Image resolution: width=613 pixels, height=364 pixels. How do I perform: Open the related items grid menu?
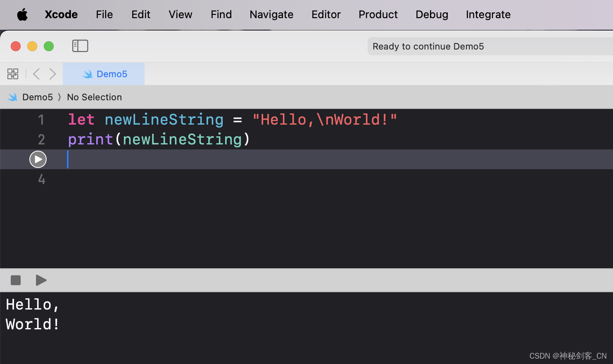(x=13, y=74)
